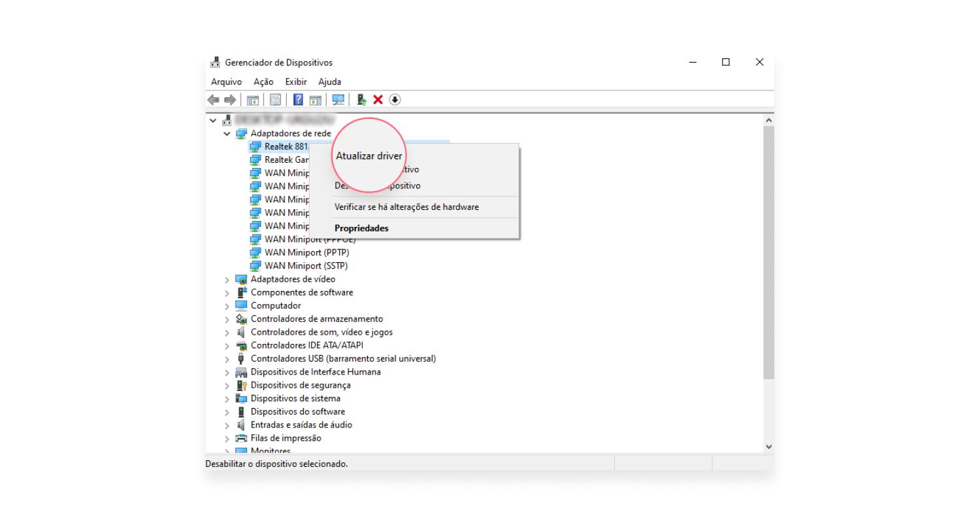Expand the Adaptadores de vídeo chevron
The height and width of the screenshot is (523, 980).
click(x=227, y=280)
